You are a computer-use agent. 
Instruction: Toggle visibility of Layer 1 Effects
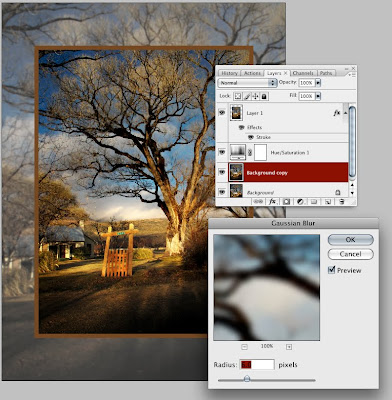click(242, 127)
